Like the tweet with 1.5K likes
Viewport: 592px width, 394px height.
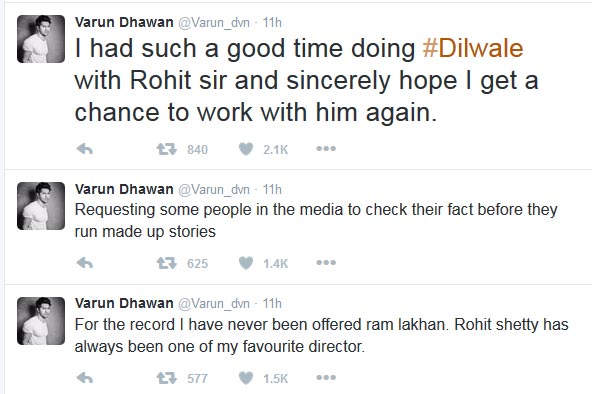246,378
